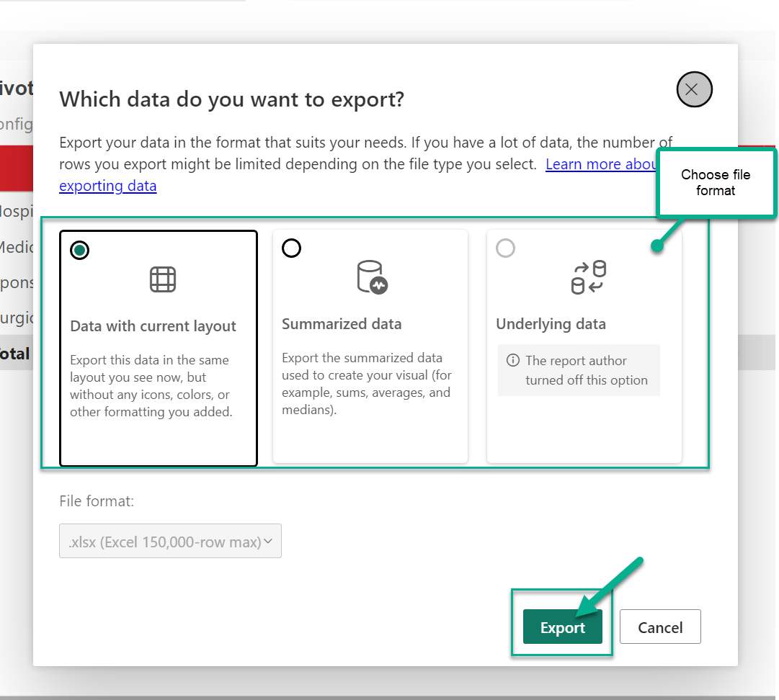Click the Underlying data heading

pos(551,324)
